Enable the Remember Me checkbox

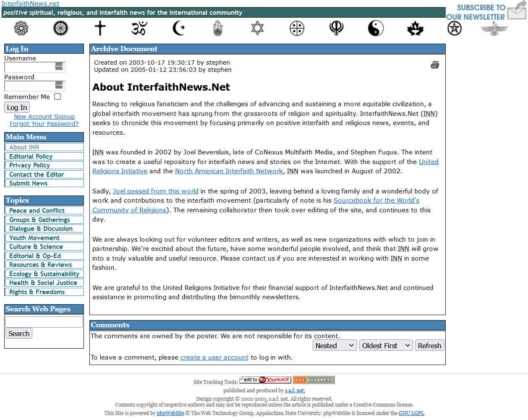click(x=58, y=97)
